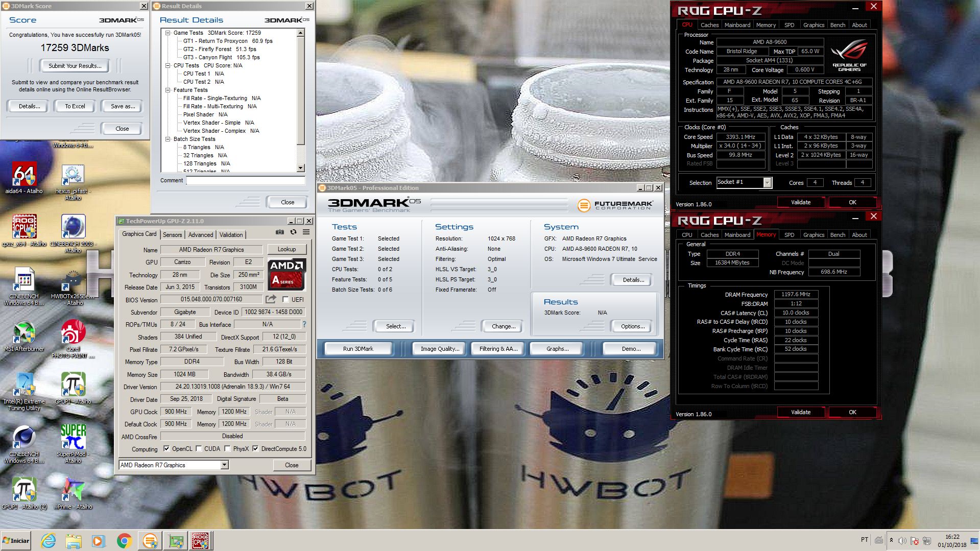Switch to GPU-Z Validation tab

231,235
